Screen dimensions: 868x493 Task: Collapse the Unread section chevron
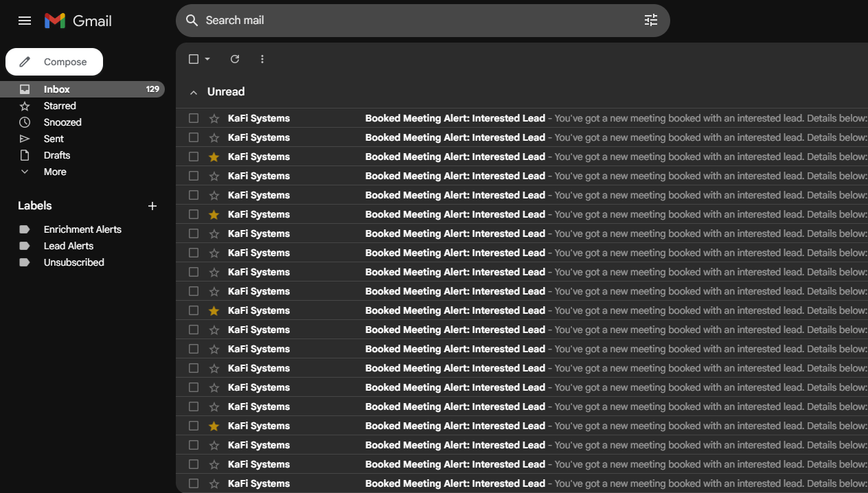point(194,92)
